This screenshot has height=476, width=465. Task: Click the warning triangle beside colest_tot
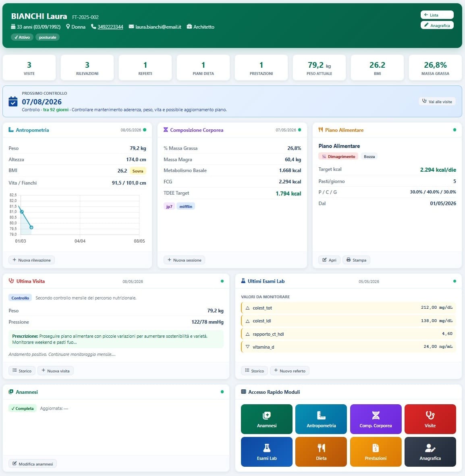coord(248,308)
